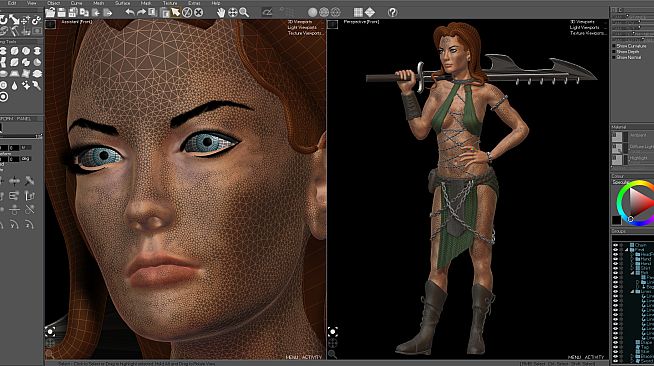
Task: Enable the Show Depth checkbox
Action: (614, 52)
